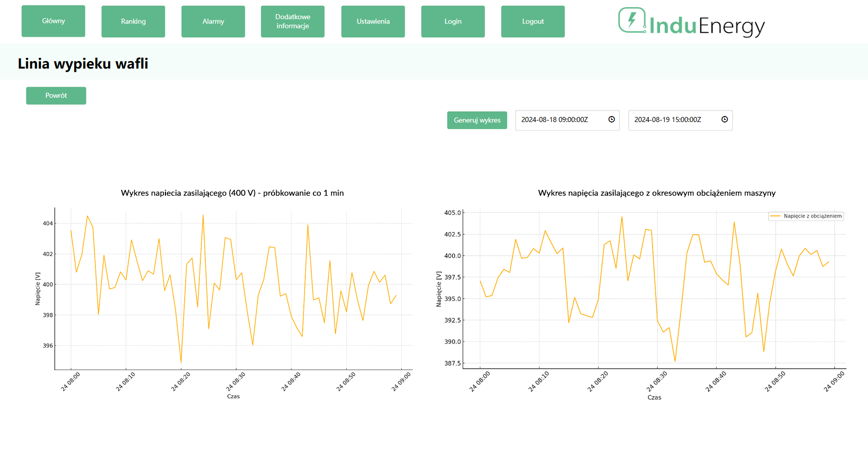
Task: Go to the Ranking page
Action: (x=133, y=22)
